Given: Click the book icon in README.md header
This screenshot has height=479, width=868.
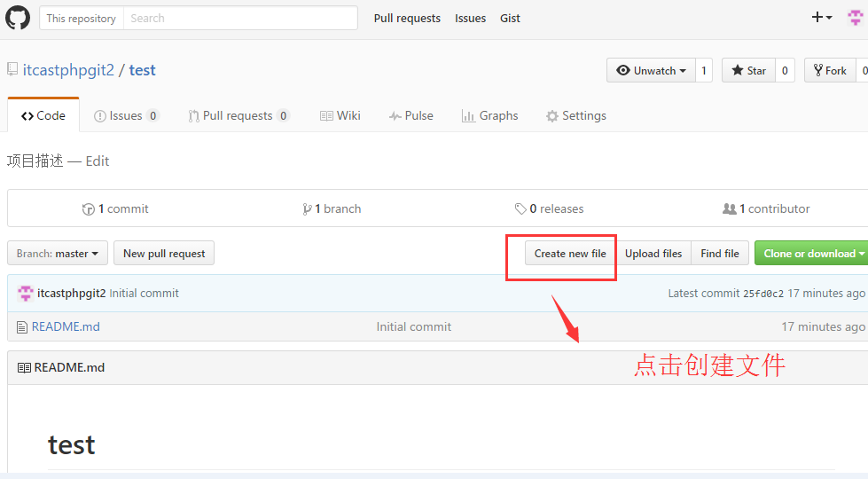Looking at the screenshot, I should [24, 368].
